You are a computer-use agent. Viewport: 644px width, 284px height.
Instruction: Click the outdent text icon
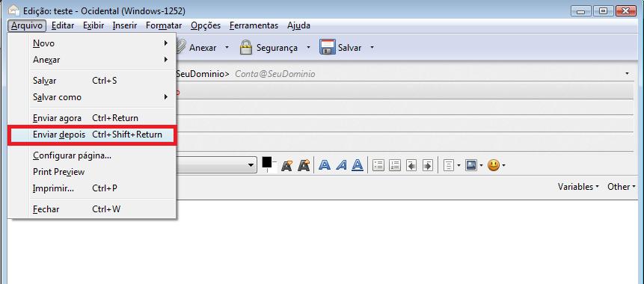click(x=411, y=165)
